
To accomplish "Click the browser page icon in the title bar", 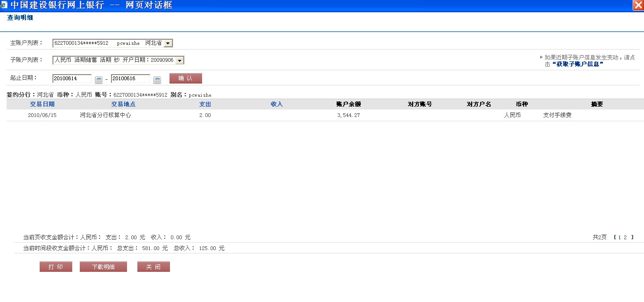I will [x=4, y=5].
